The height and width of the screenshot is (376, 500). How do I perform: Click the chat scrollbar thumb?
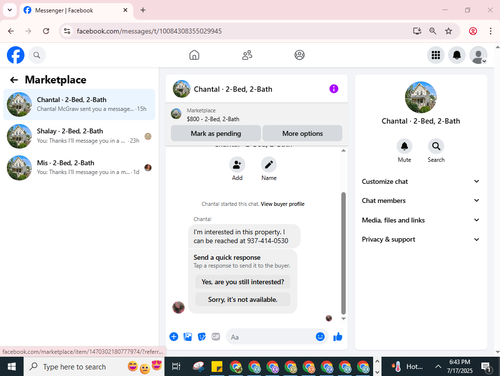pos(343,253)
